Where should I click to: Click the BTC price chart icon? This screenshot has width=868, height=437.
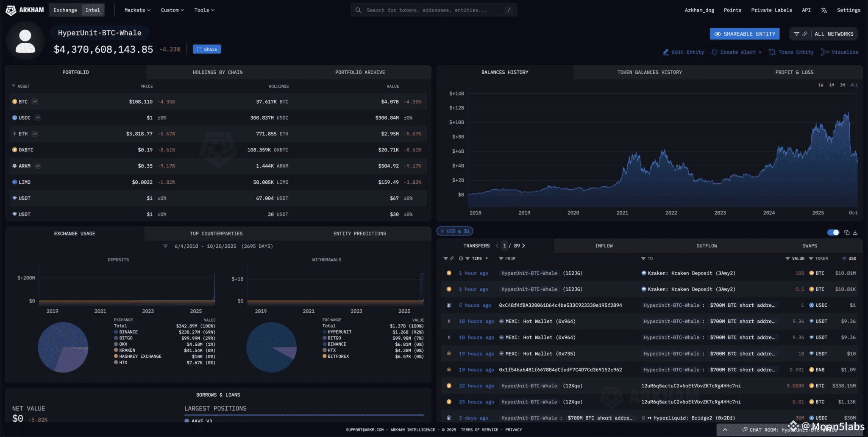[35, 101]
